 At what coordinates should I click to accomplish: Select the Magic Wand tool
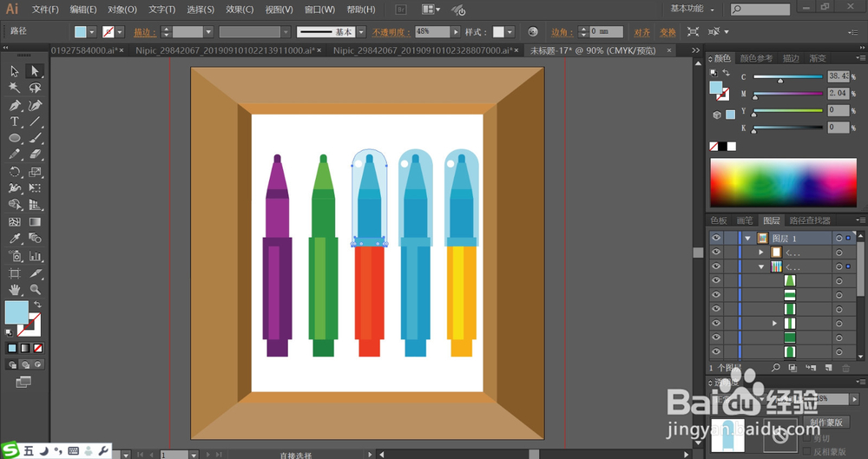tap(15, 88)
